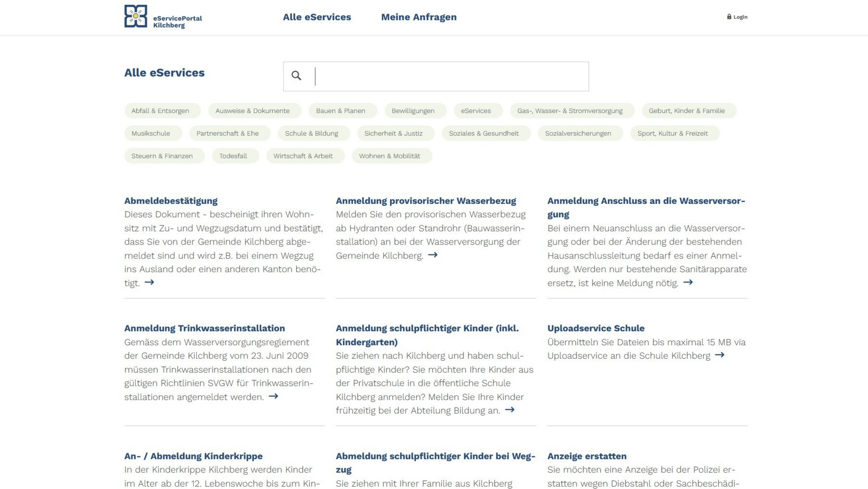Filter by Ausweise & Dokumente
The image size is (868, 489).
coord(255,111)
